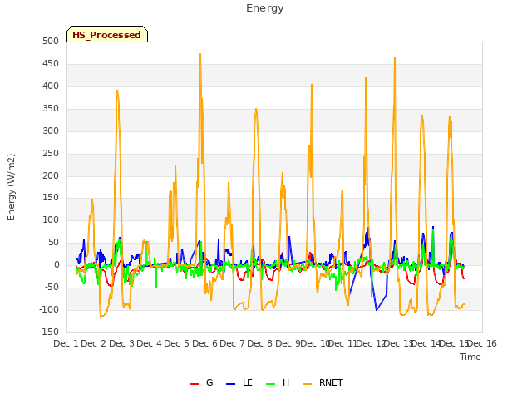The height and width of the screenshot is (399, 532).
Task: Select the RNET legend label
Action: 331,382
